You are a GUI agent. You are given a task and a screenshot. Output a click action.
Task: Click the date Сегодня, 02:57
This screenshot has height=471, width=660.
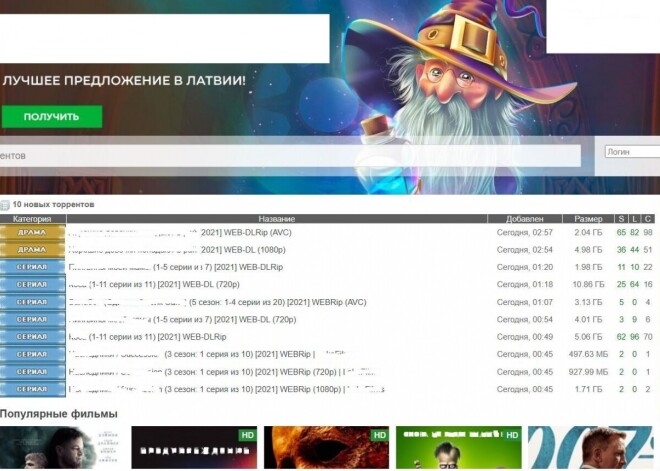pyautogui.click(x=525, y=232)
